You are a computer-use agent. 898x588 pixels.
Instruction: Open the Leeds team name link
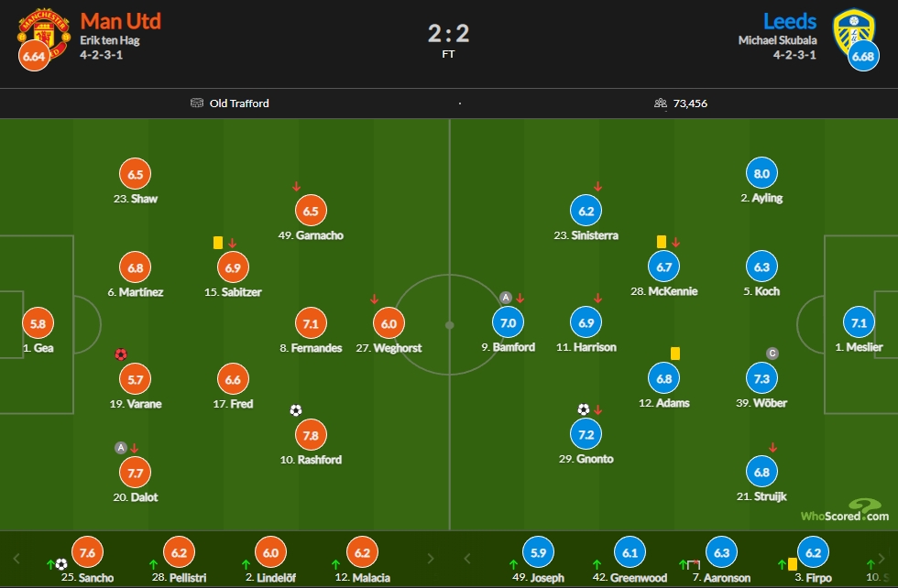click(x=790, y=21)
